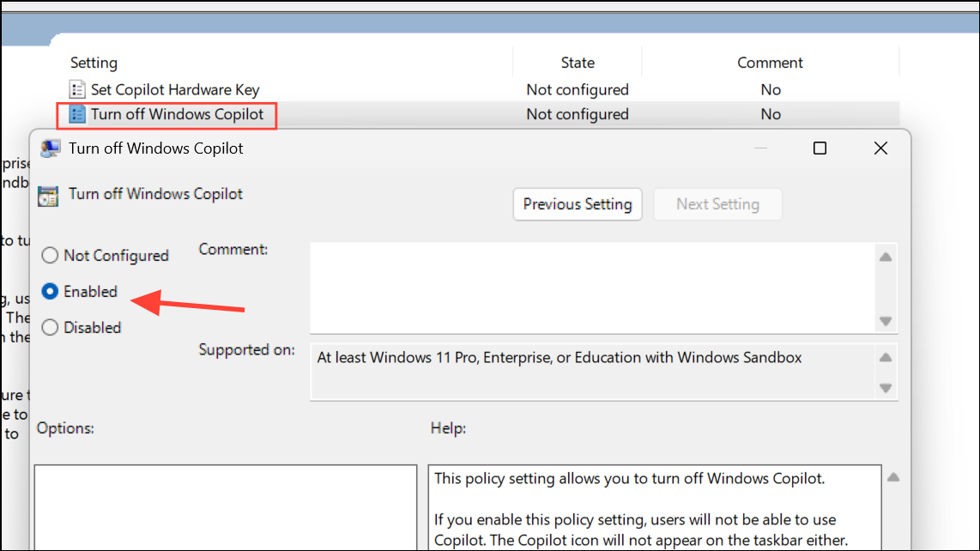Viewport: 980px width, 551px height.
Task: Click the Previous Setting button
Action: 578,204
